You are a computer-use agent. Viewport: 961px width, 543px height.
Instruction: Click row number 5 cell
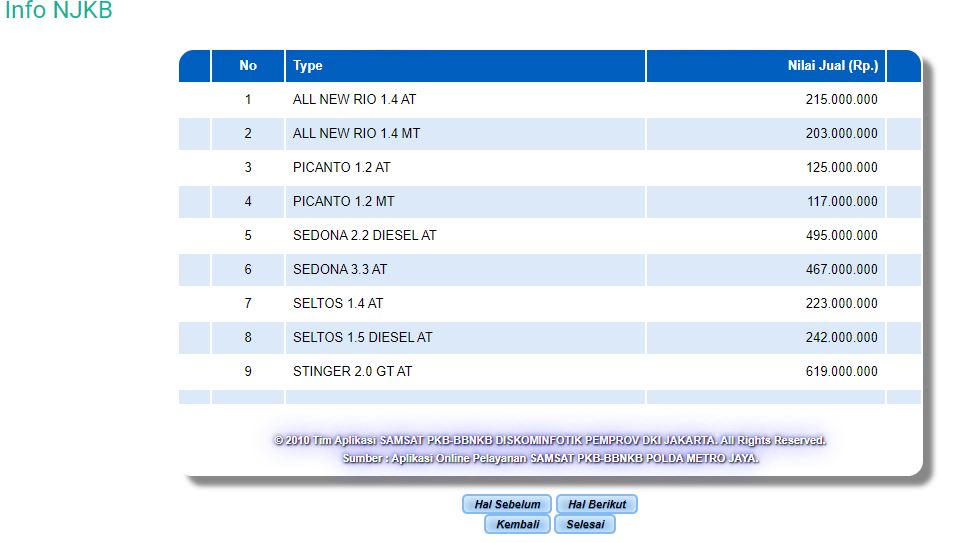248,235
